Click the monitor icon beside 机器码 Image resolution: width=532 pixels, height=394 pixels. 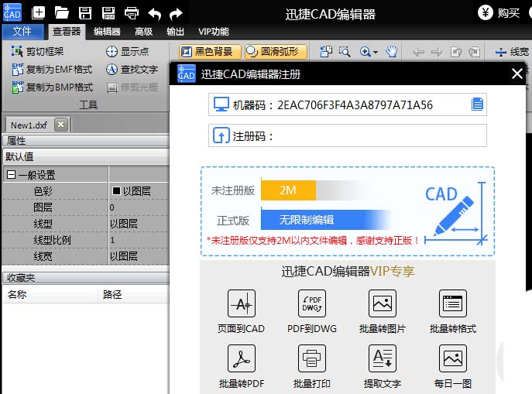[221, 104]
